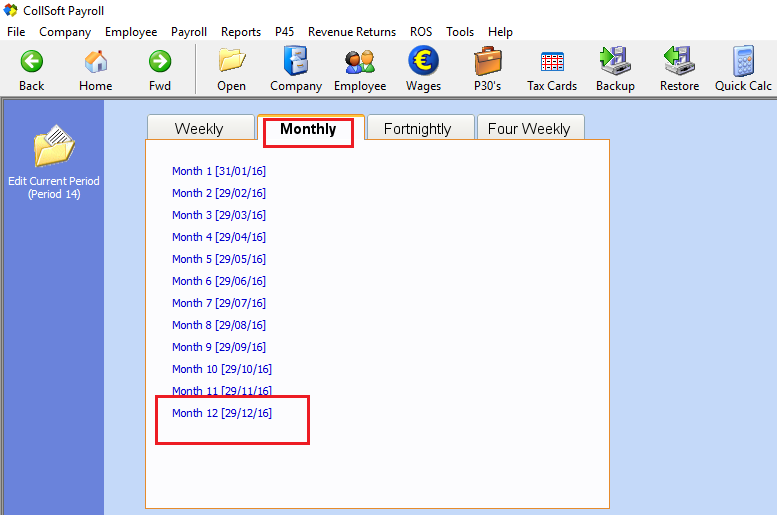Click the Backup toolbar icon

(x=615, y=62)
